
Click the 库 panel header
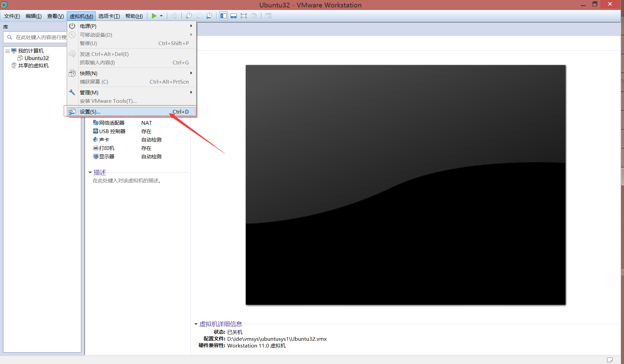tap(6, 27)
